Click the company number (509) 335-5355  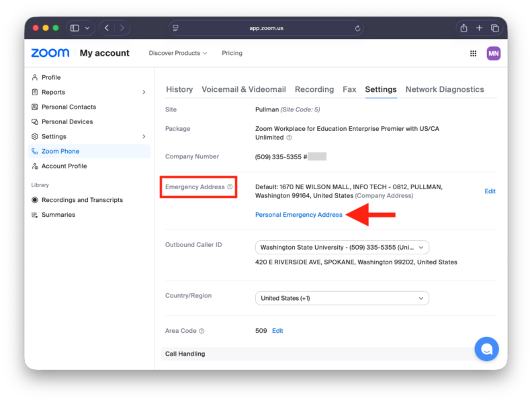[x=278, y=156]
